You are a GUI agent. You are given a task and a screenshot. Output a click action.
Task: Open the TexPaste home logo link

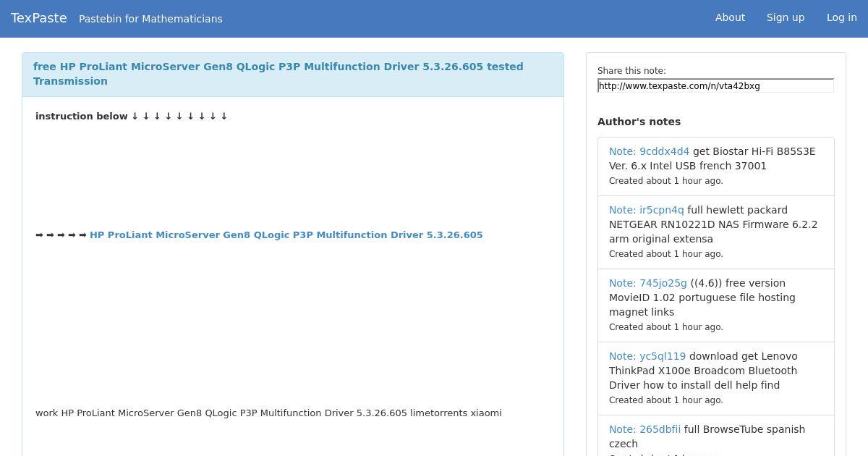pyautogui.click(x=39, y=18)
